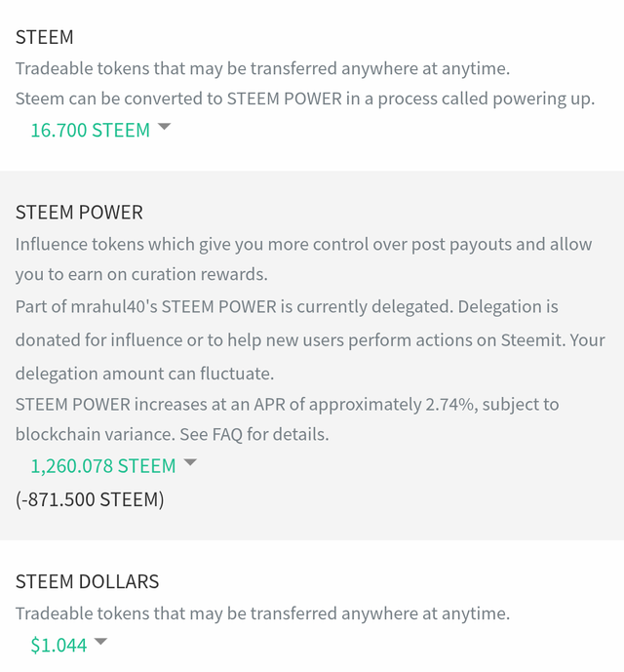Click the "Influence tokens which give you" line

[x=303, y=244]
